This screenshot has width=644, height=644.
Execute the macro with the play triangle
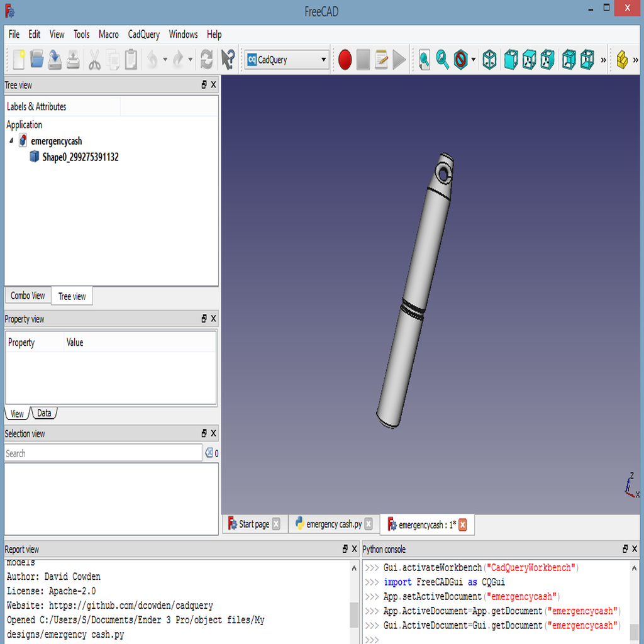(399, 60)
